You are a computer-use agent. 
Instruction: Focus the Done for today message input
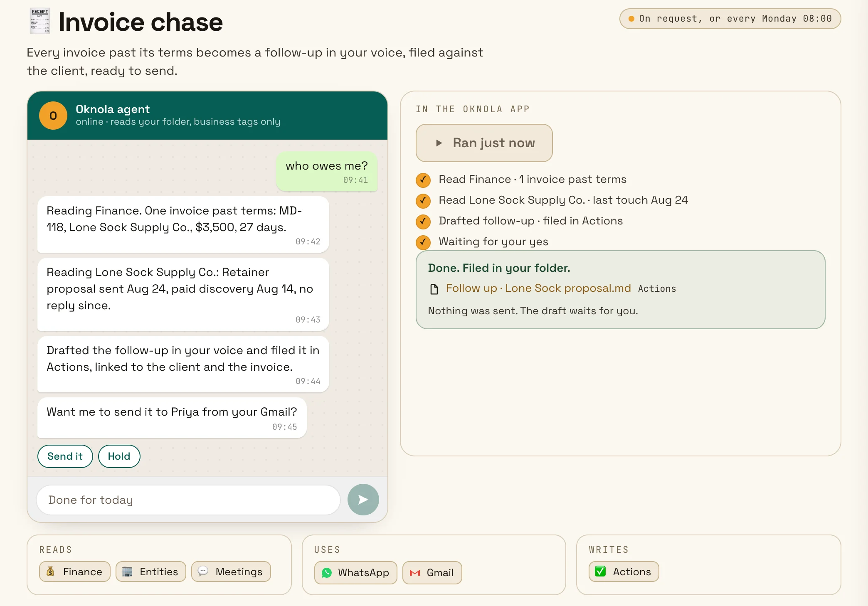click(188, 500)
